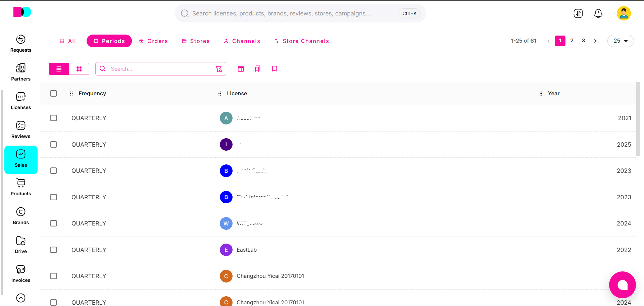This screenshot has height=306, width=644.
Task: Click the E avatar for EastLab
Action: point(226,250)
